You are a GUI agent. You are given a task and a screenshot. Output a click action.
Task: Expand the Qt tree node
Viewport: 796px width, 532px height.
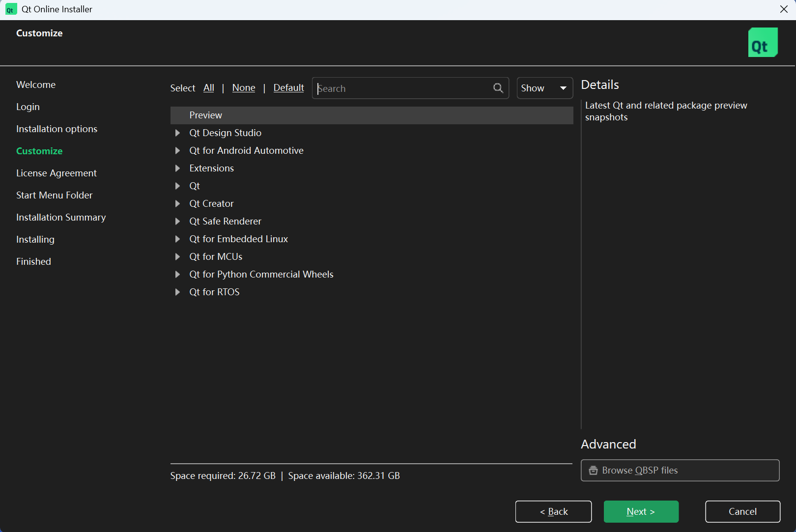pyautogui.click(x=177, y=186)
